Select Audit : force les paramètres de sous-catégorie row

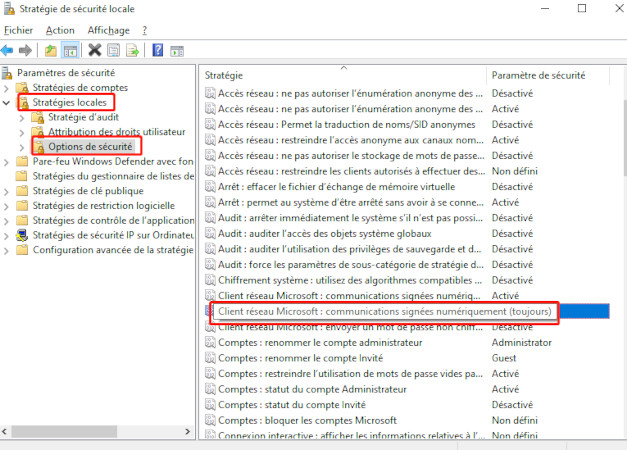[x=351, y=265]
